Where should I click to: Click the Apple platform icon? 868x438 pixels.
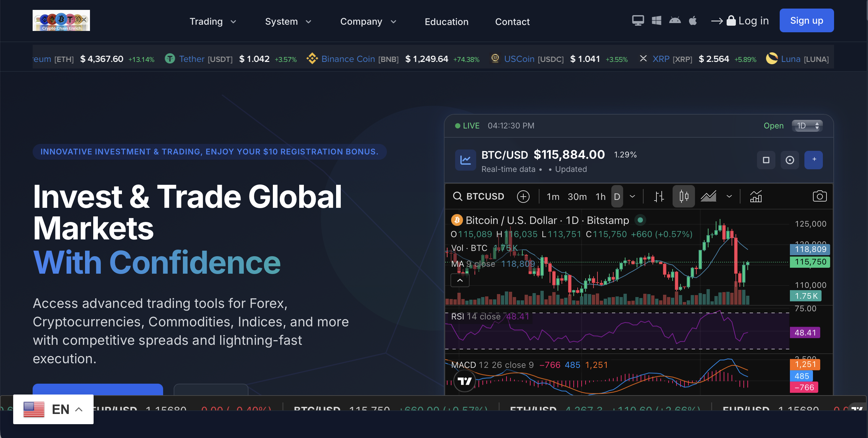click(693, 21)
